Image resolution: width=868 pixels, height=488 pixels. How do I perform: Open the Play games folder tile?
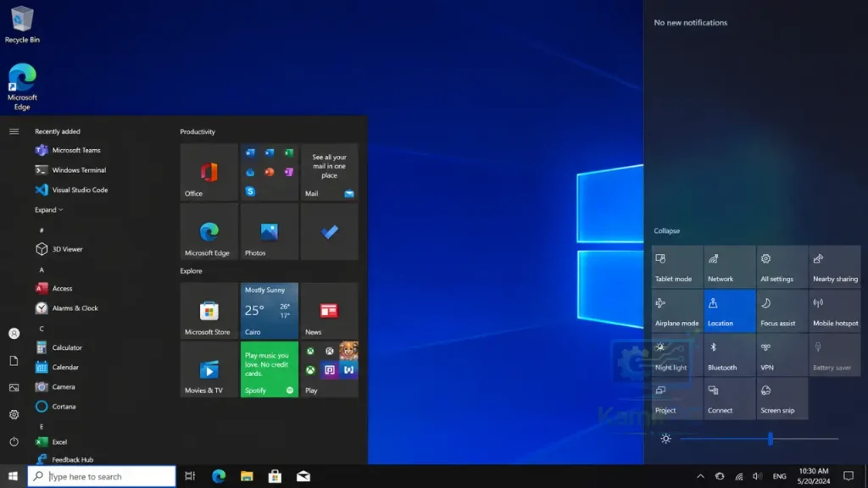click(329, 369)
